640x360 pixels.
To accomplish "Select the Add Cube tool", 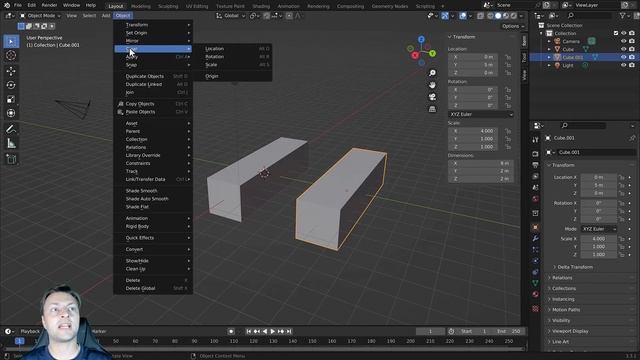I will [11, 159].
